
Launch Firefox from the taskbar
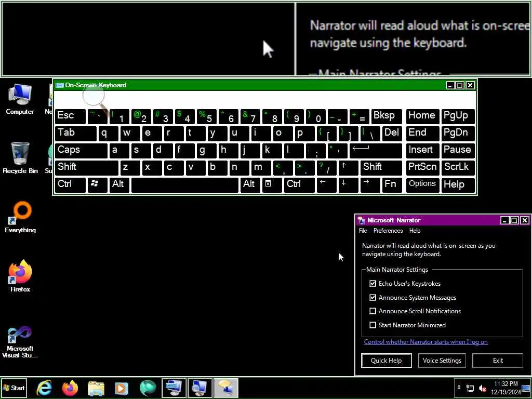(x=70, y=388)
